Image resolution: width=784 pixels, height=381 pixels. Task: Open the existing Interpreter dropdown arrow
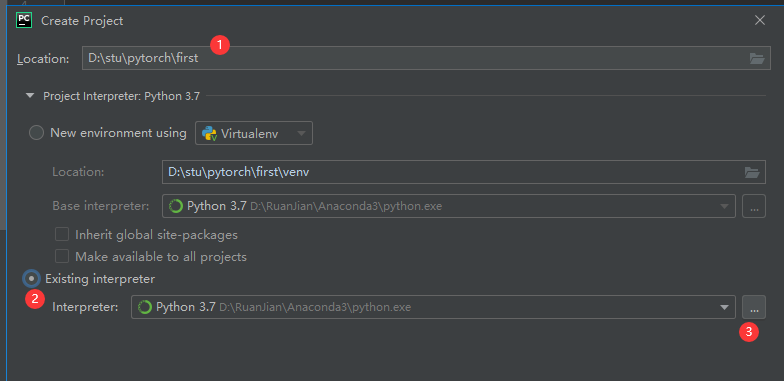click(x=724, y=308)
